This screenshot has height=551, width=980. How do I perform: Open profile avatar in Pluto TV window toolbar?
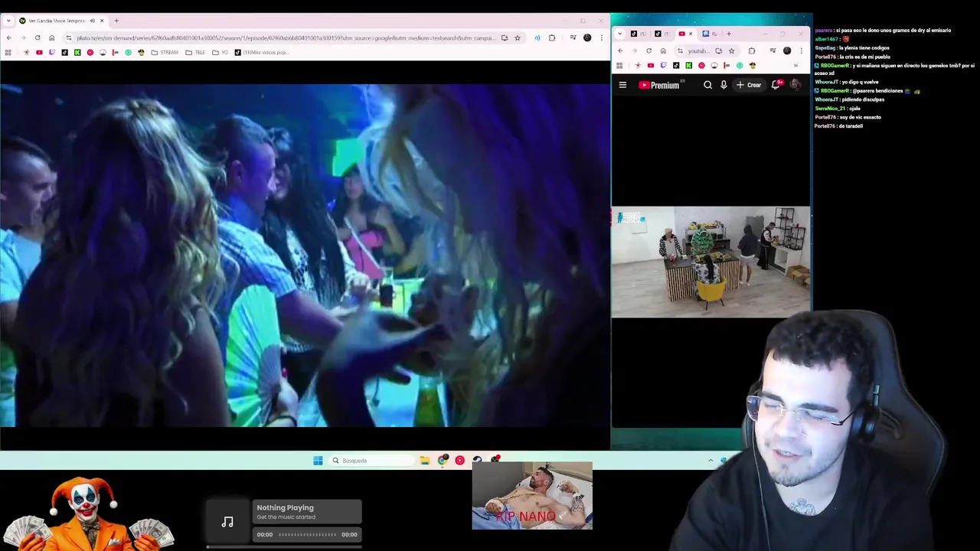587,37
